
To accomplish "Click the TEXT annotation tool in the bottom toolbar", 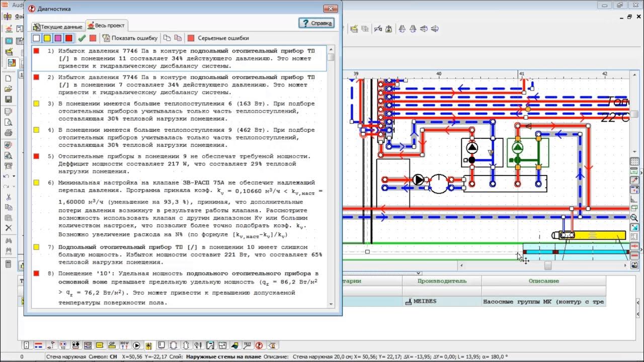I will tap(247, 345).
